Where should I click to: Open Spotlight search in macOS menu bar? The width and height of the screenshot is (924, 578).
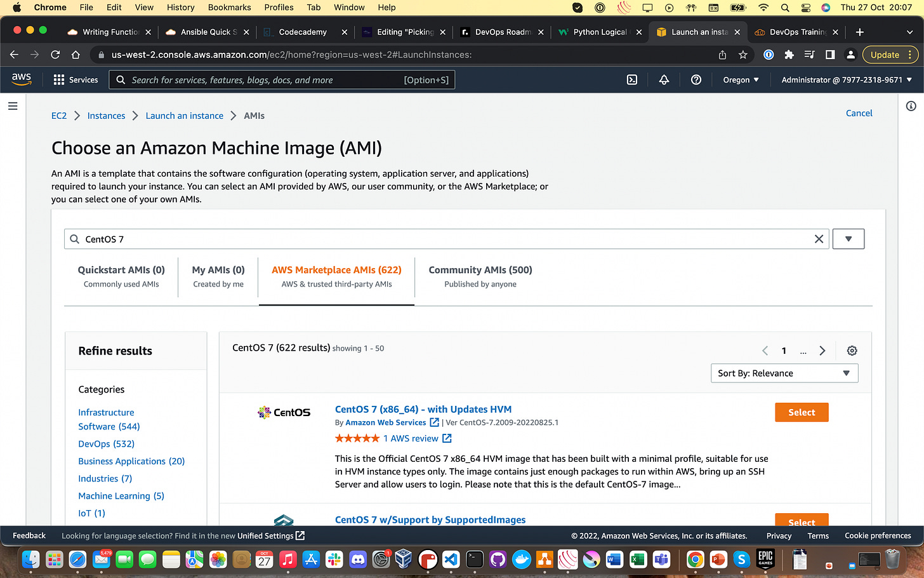point(785,8)
